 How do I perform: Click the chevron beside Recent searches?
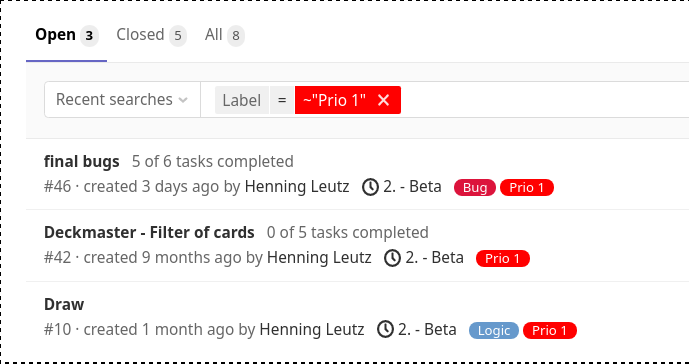[x=183, y=101]
